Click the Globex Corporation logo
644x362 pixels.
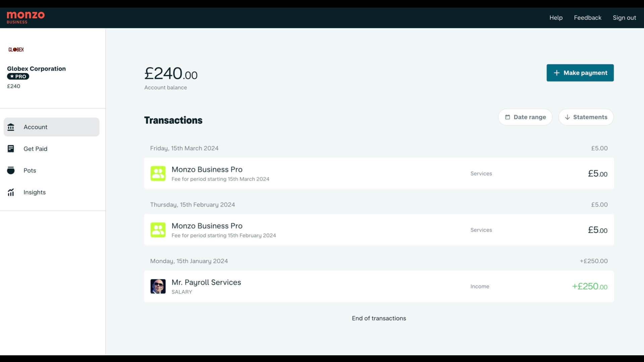(x=16, y=50)
